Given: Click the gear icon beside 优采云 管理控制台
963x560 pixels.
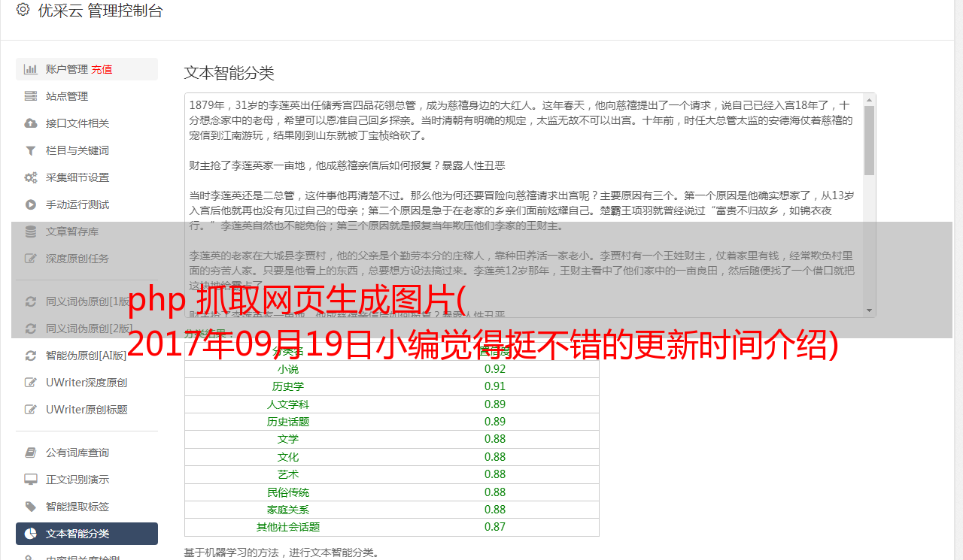Looking at the screenshot, I should (23, 11).
